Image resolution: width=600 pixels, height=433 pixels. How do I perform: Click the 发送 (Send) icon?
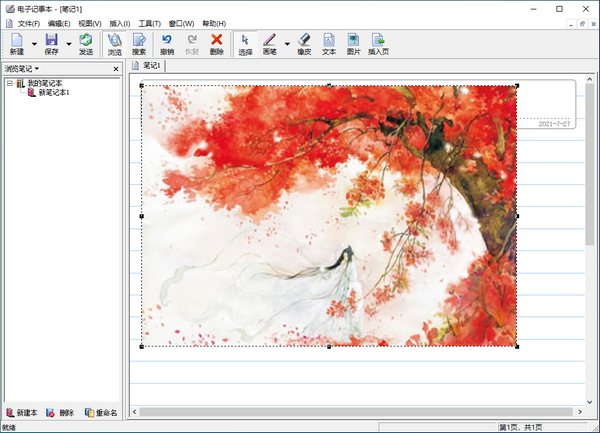(86, 44)
